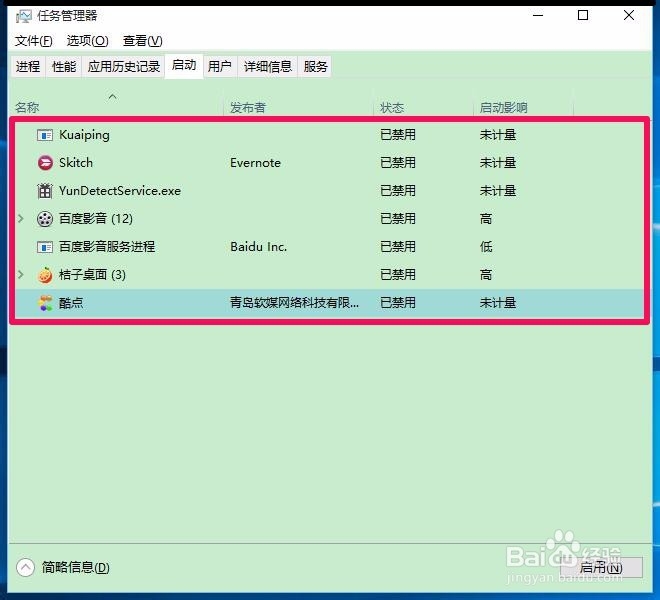Expand the 百度影音 (12) group
Screen dimensions: 660x600
pyautogui.click(x=21, y=219)
